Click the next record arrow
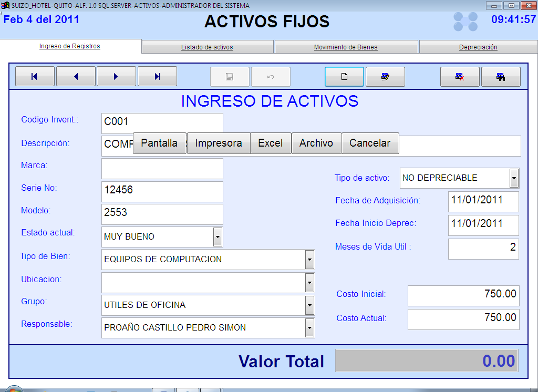The height and width of the screenshot is (392, 538). point(116,77)
